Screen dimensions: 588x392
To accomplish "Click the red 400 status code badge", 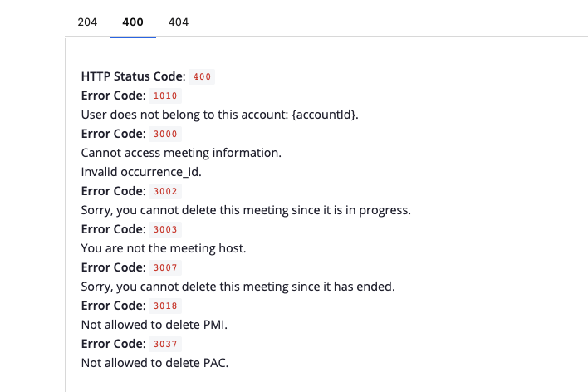I will pyautogui.click(x=202, y=77).
